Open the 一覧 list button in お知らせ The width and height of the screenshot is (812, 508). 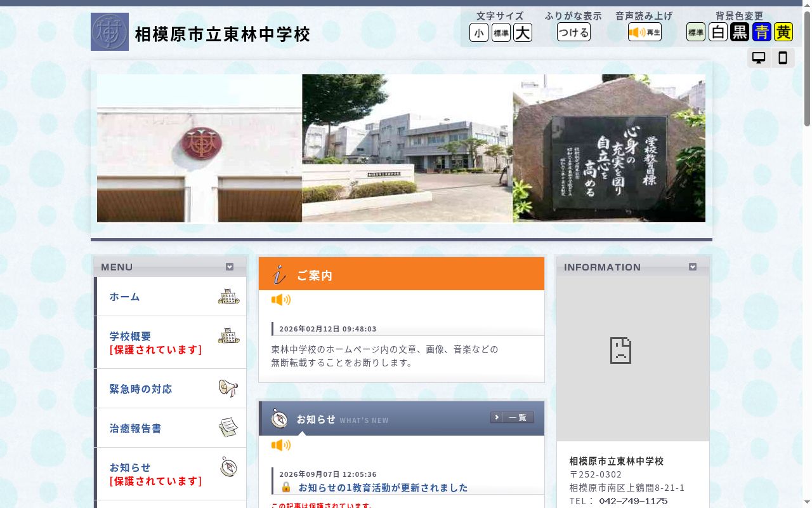[x=512, y=417]
